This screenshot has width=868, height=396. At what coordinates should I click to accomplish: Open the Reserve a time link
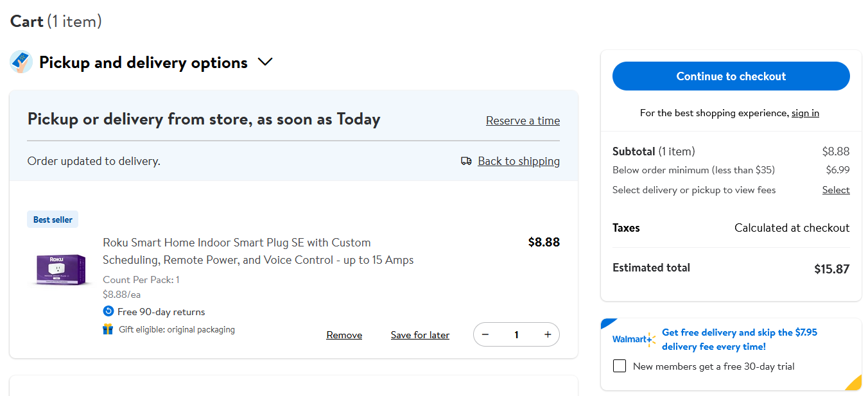click(x=523, y=120)
